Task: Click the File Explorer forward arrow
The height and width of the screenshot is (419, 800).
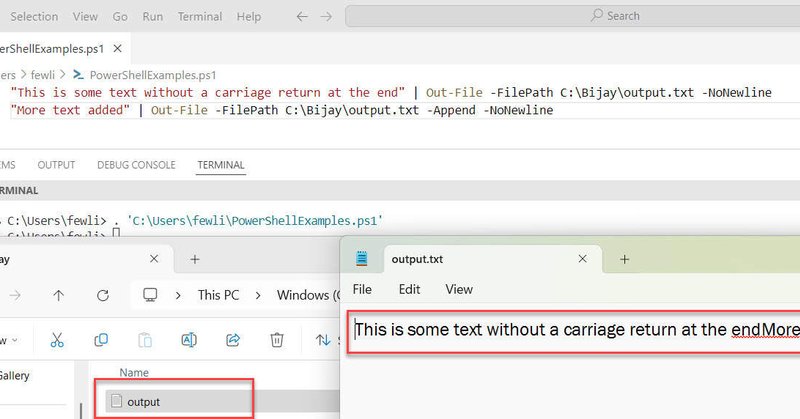Action: coord(15,295)
